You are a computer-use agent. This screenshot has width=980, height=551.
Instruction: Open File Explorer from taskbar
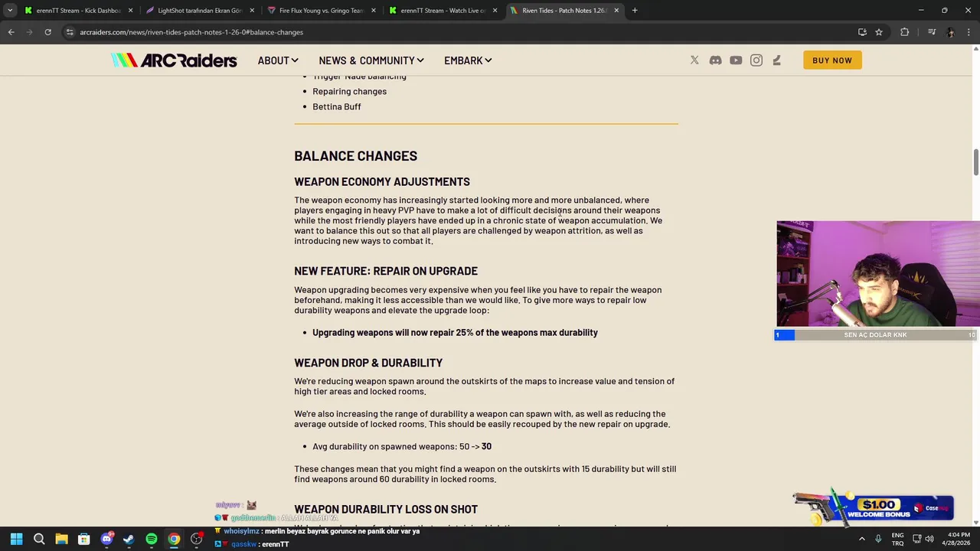tap(61, 539)
